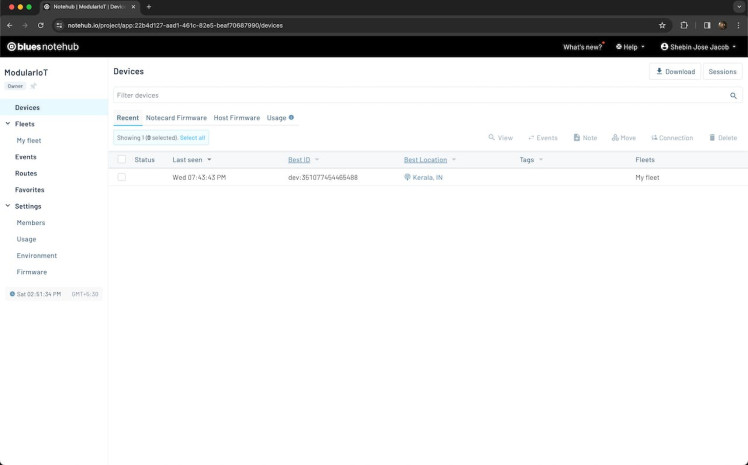Click the Download button
This screenshot has width=748, height=465.
pyautogui.click(x=675, y=72)
